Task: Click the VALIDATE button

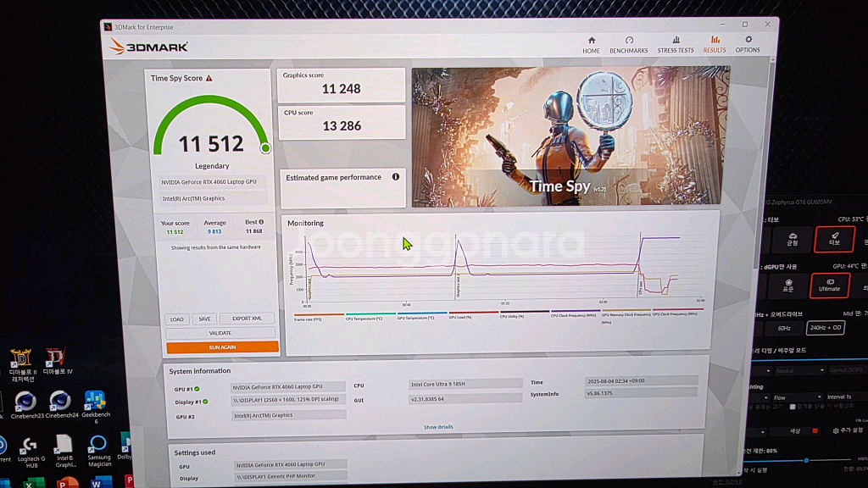Action: pos(220,333)
